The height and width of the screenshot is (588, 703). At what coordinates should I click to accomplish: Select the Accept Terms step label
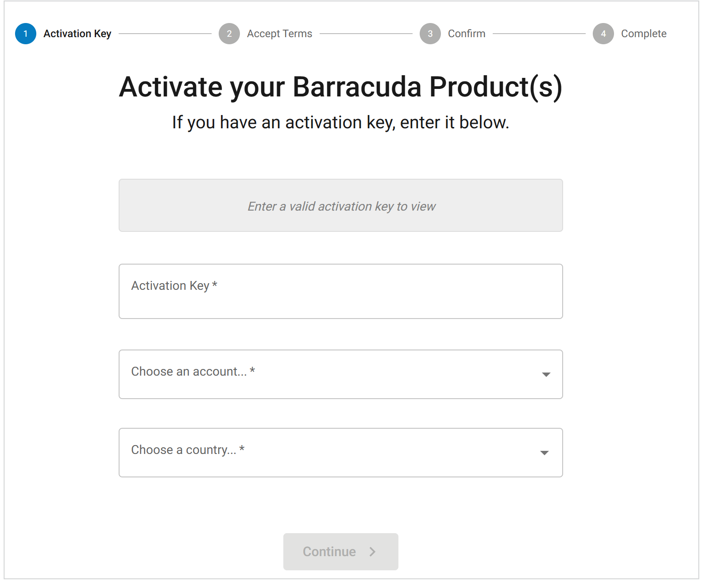click(x=279, y=34)
